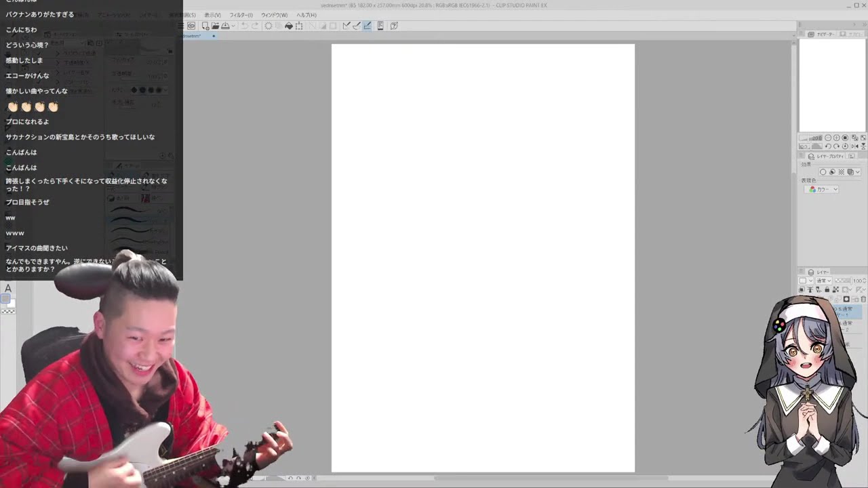Select the Text tool A icon
The height and width of the screenshot is (488, 868).
coord(8,289)
